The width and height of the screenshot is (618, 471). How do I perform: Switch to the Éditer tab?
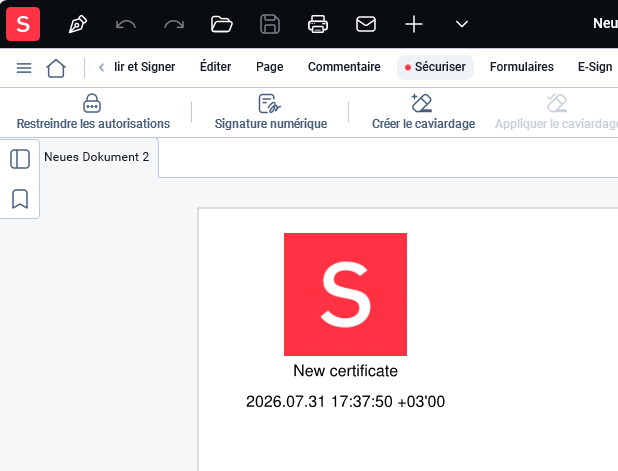tap(216, 67)
